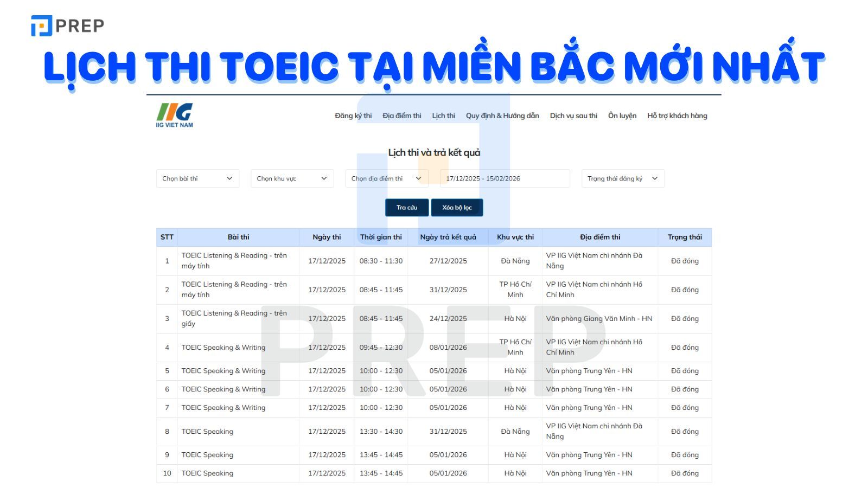Click "Xóa bộ lọc" to clear filters
868x488 pixels.
point(457,207)
